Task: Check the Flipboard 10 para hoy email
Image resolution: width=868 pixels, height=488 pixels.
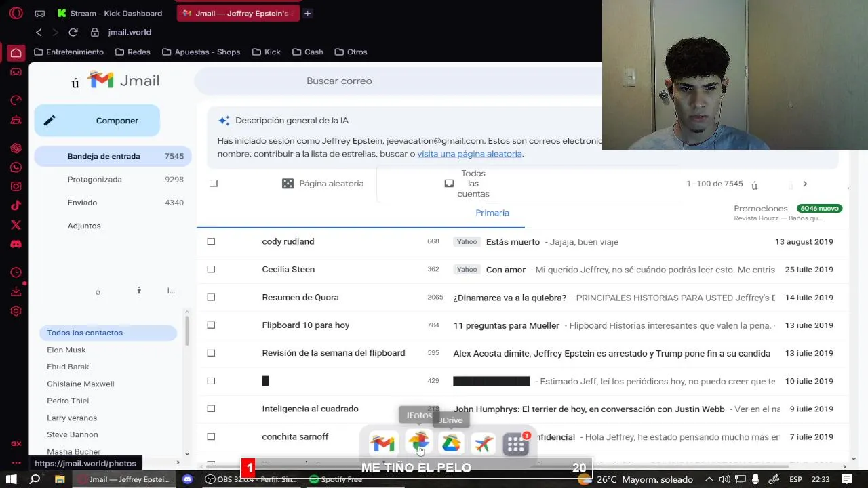Action: 211,325
